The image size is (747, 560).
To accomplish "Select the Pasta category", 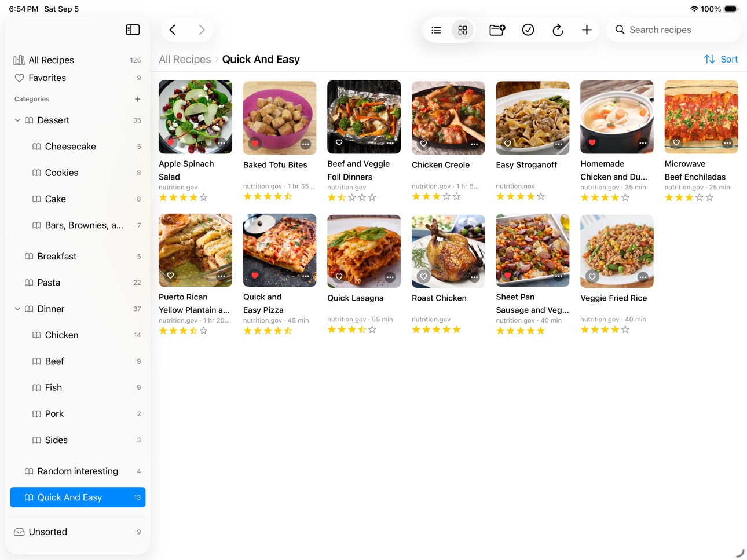I will (x=78, y=283).
